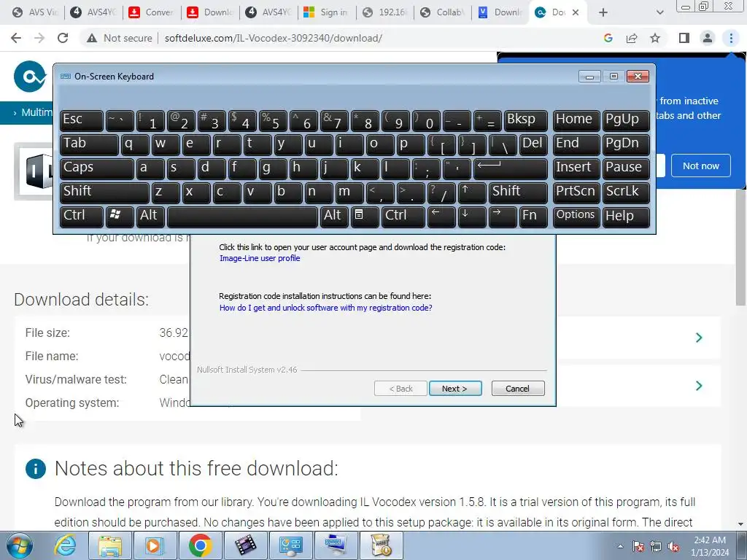Open Chrome three-dot menu
This screenshot has width=747, height=560.
[x=731, y=38]
